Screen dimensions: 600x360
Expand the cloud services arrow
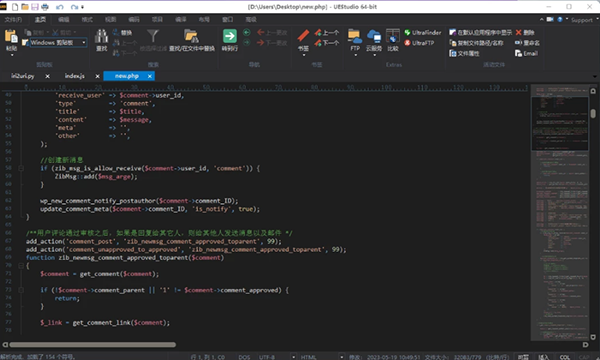coord(374,55)
